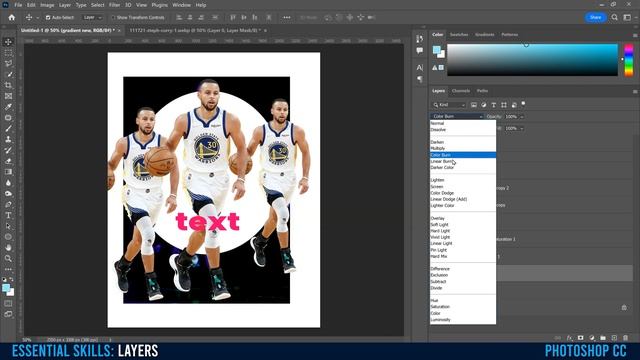Switch to the 111721-steph-curry document tab
Viewport: 640px width, 360px height.
[194, 31]
